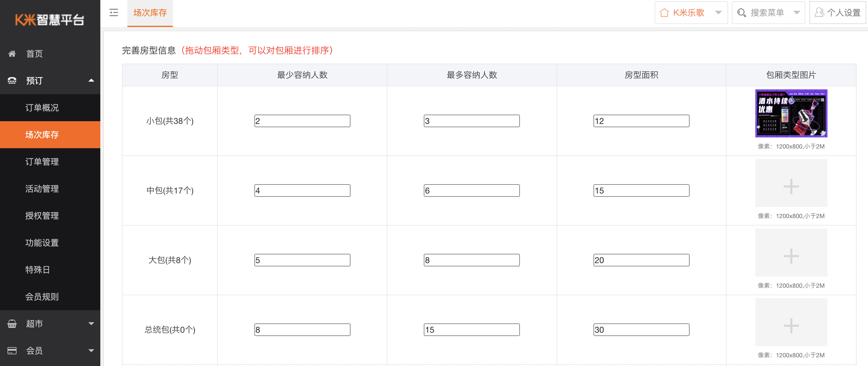Click the 包厢类型图片 column header
The image size is (868, 366).
pyautogui.click(x=791, y=75)
